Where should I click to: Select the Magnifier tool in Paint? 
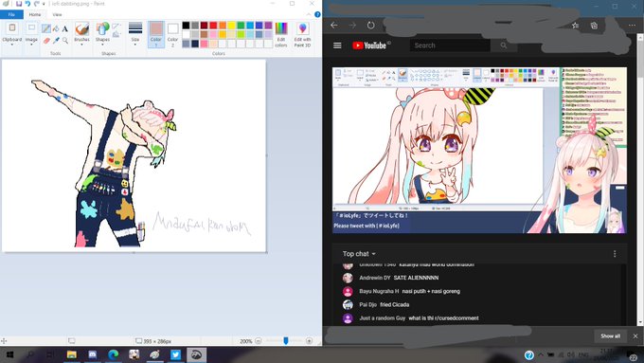click(x=65, y=41)
